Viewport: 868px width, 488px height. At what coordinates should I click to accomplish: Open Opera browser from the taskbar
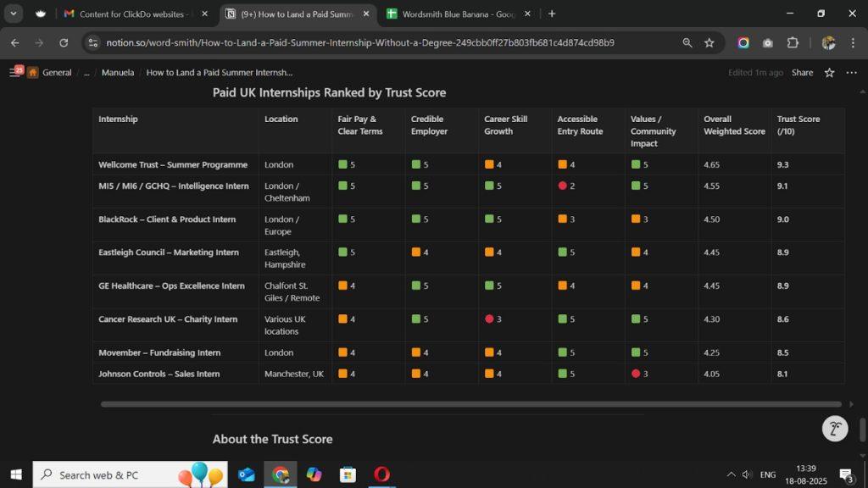click(x=381, y=474)
